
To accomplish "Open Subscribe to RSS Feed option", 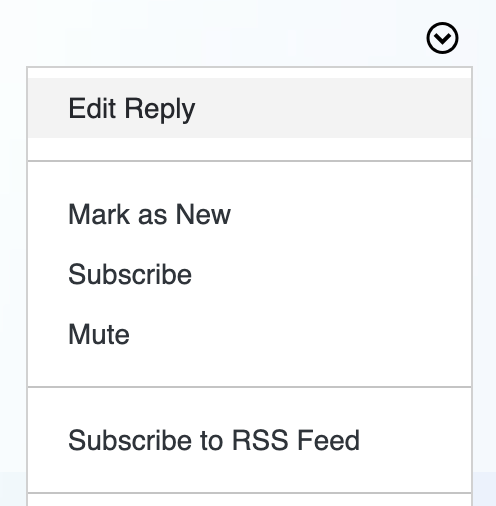I will point(249,440).
